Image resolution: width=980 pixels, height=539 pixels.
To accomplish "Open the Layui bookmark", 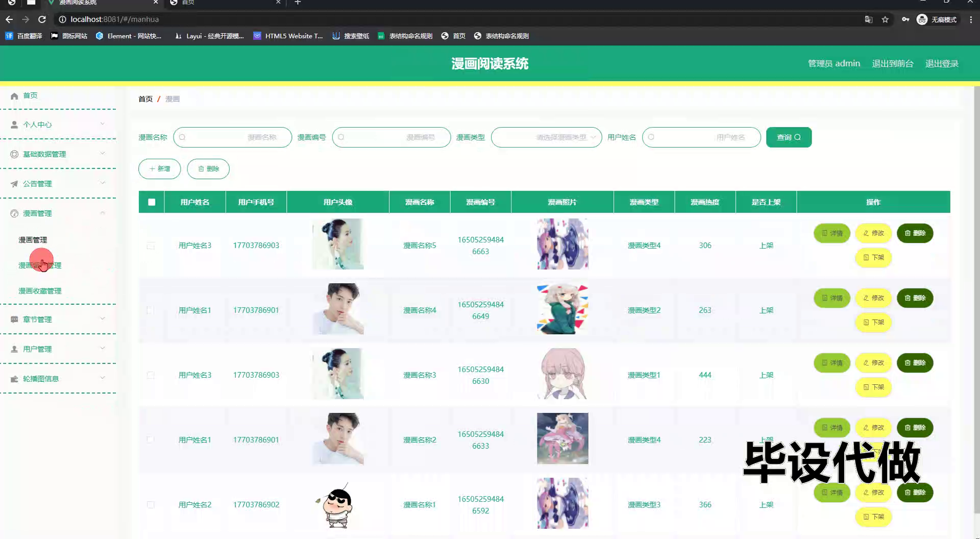I will 209,36.
